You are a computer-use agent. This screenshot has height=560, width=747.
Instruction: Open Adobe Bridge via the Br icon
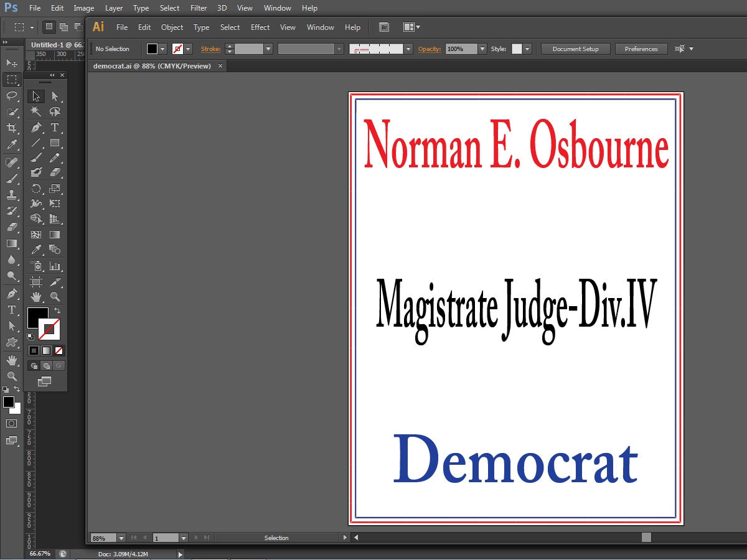[x=384, y=27]
